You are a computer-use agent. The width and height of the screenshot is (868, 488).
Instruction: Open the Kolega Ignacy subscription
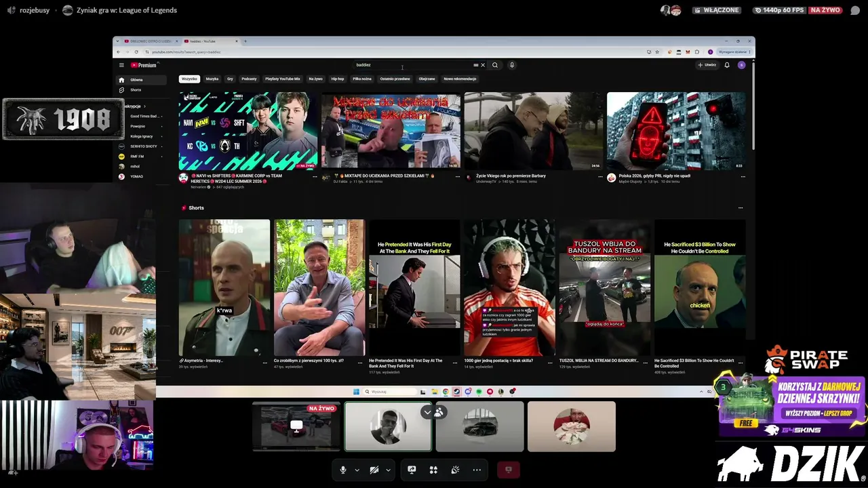click(141, 136)
